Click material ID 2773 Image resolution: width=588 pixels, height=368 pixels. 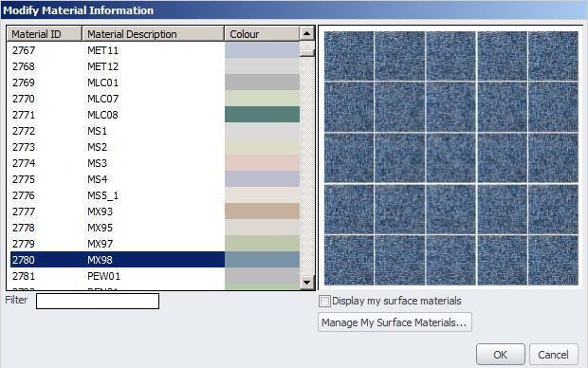pyautogui.click(x=24, y=147)
